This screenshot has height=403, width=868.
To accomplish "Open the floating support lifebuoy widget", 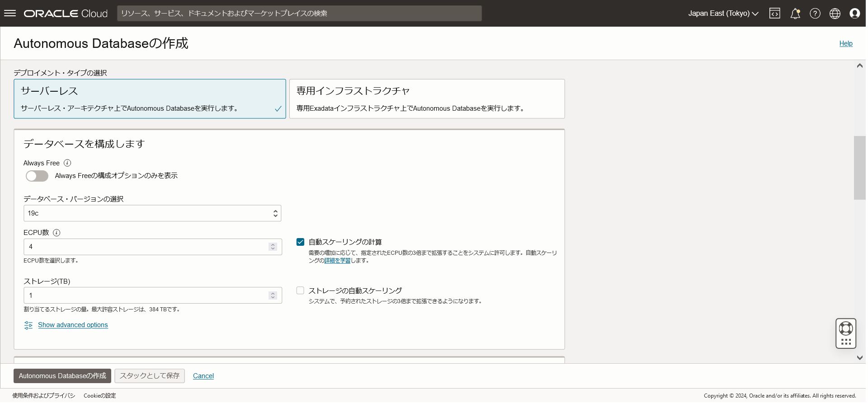I will click(x=846, y=328).
